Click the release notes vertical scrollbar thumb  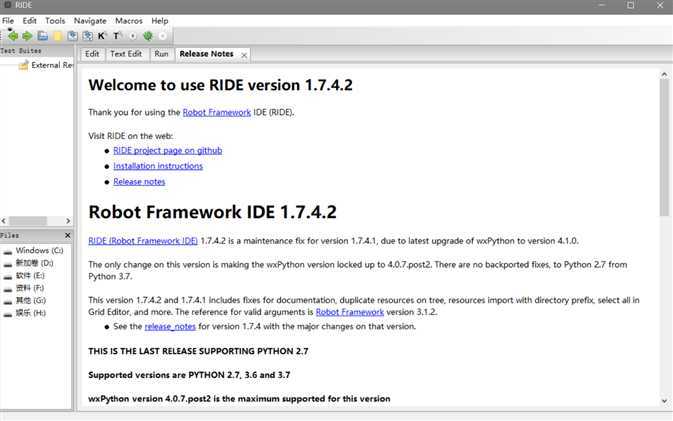coord(664,148)
